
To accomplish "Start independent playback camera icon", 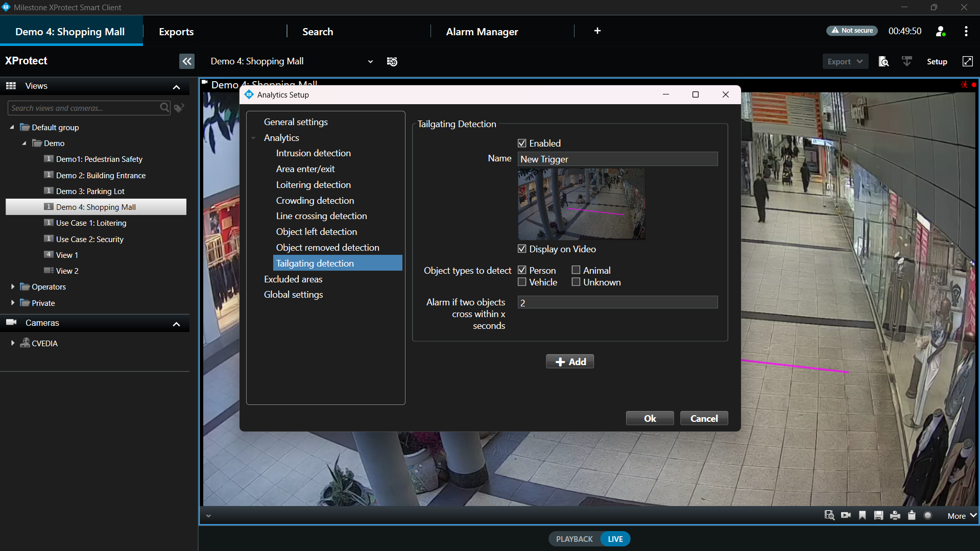I will (846, 515).
